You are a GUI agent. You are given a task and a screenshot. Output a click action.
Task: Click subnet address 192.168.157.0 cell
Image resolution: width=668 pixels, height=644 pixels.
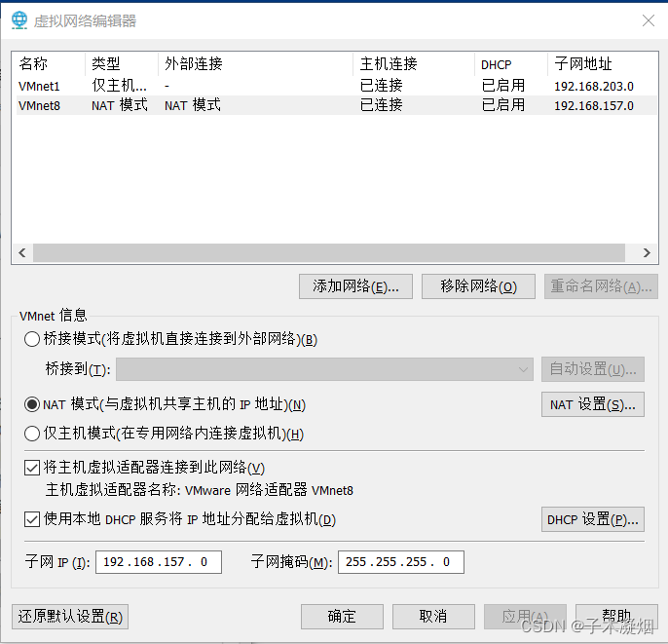click(x=594, y=105)
